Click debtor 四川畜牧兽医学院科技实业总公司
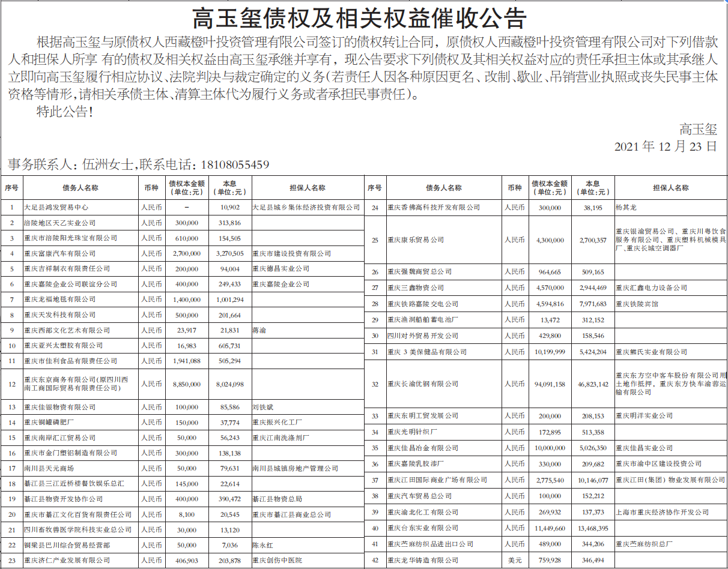Image resolution: width=728 pixels, height=569 pixels. click(77, 531)
